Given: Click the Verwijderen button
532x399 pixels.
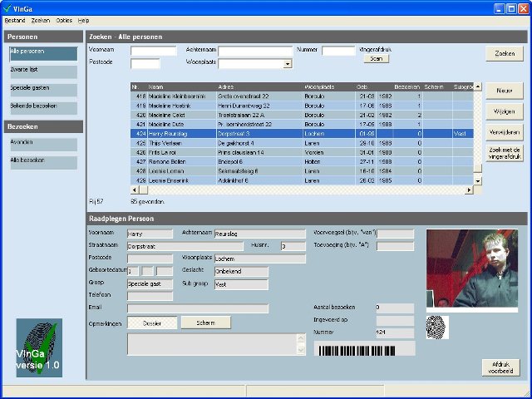Looking at the screenshot, I should click(504, 131).
